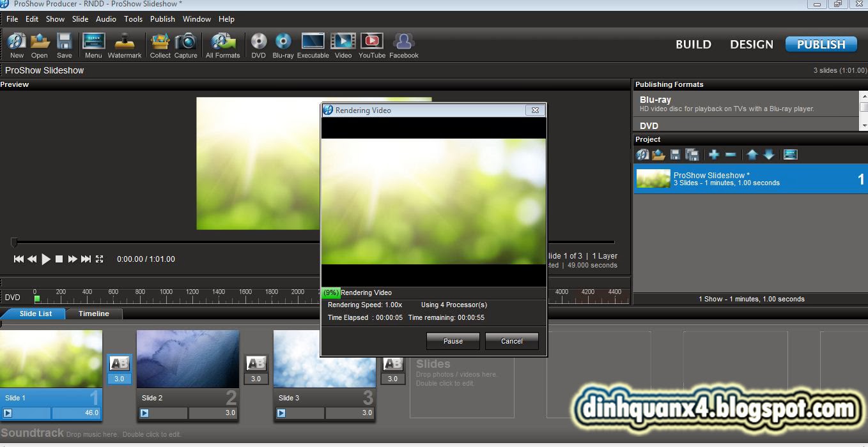Cancel the video rendering
The width and height of the screenshot is (868, 447).
(x=511, y=341)
